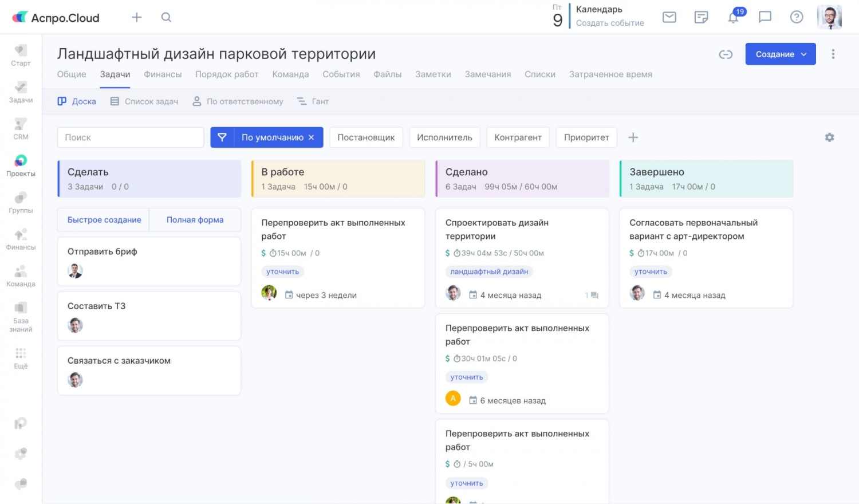Click the search magnifier in top bar
The width and height of the screenshot is (859, 504).
click(166, 17)
